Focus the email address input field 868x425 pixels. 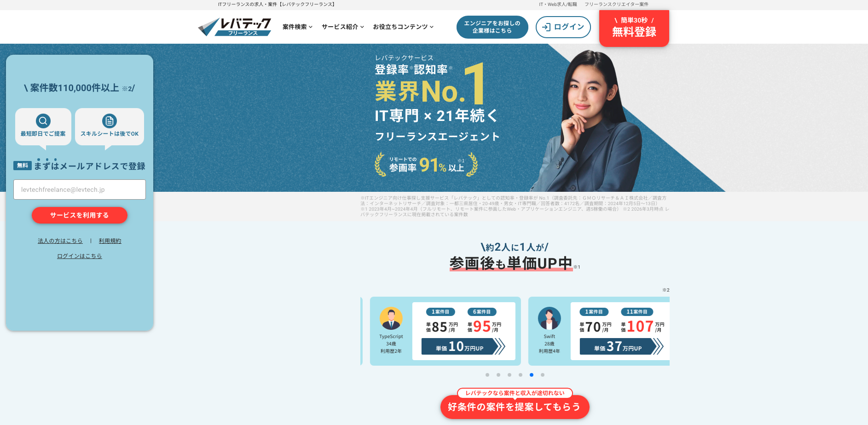pyautogui.click(x=80, y=190)
